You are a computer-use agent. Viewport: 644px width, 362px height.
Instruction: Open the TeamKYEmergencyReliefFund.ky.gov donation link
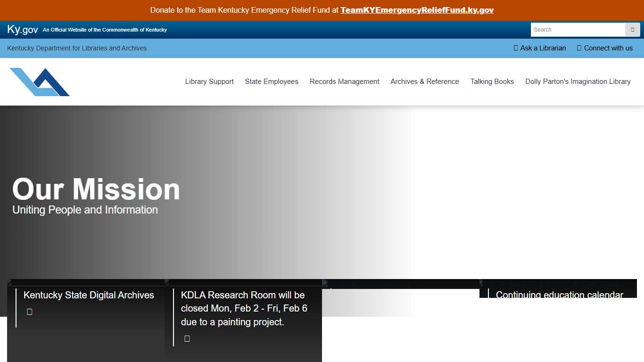tap(417, 10)
